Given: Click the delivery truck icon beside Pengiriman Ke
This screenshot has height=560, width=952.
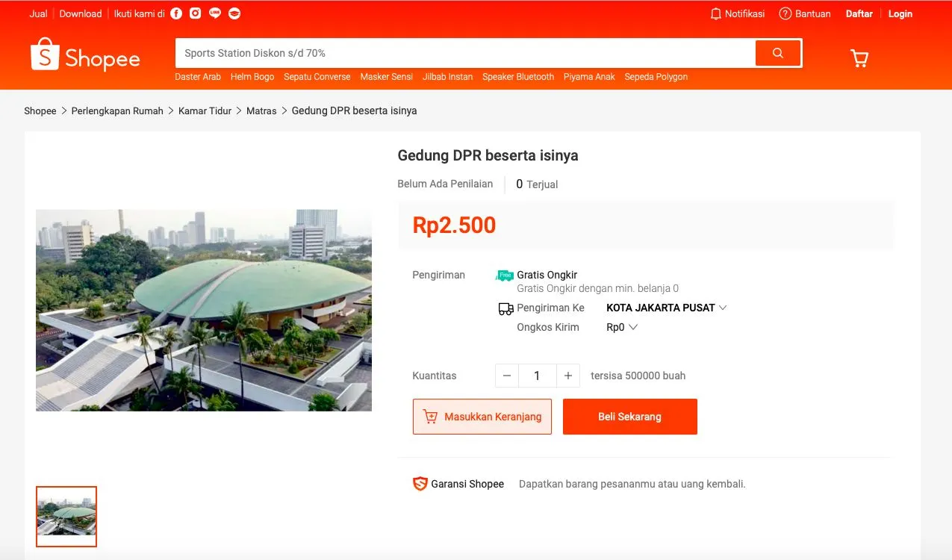Looking at the screenshot, I should [505, 308].
